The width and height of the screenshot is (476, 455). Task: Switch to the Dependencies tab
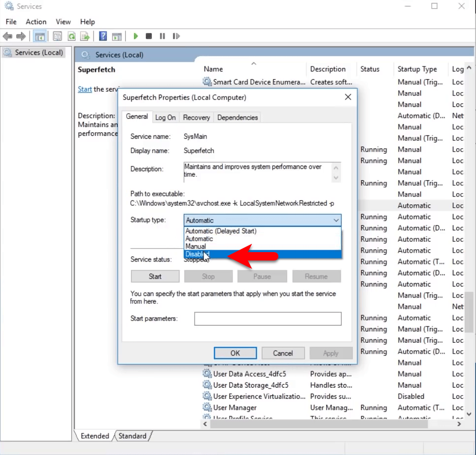pos(238,118)
